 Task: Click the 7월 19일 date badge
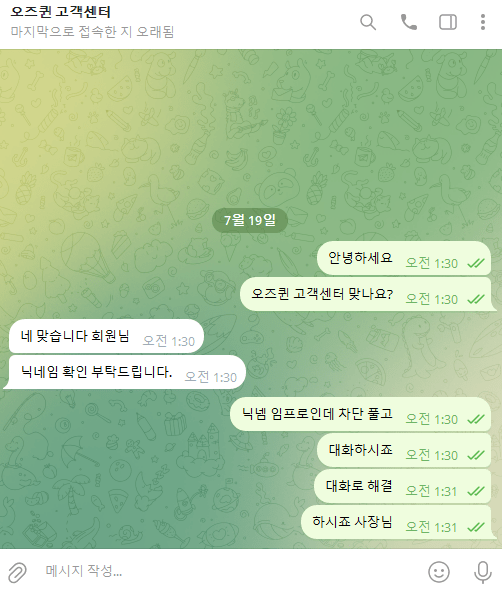pos(250,220)
